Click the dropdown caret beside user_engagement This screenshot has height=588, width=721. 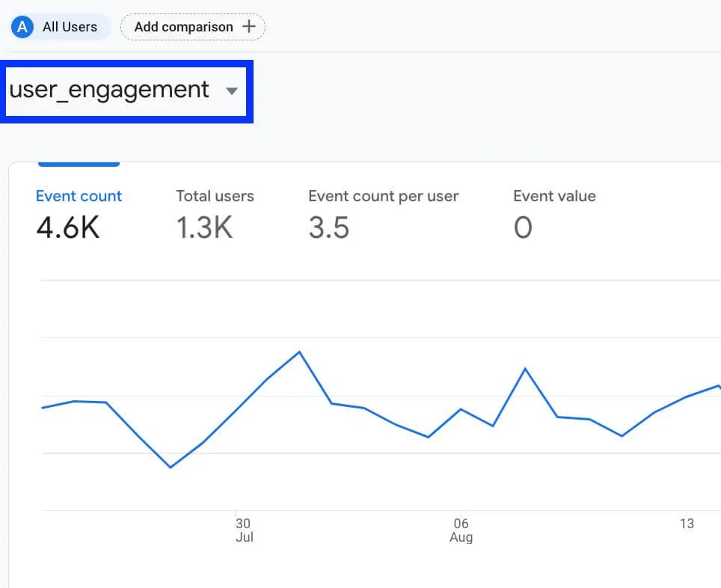232,91
